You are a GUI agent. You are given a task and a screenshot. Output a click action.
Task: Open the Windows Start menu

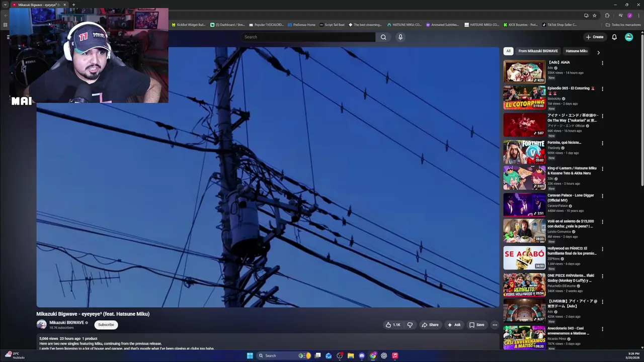point(250,355)
